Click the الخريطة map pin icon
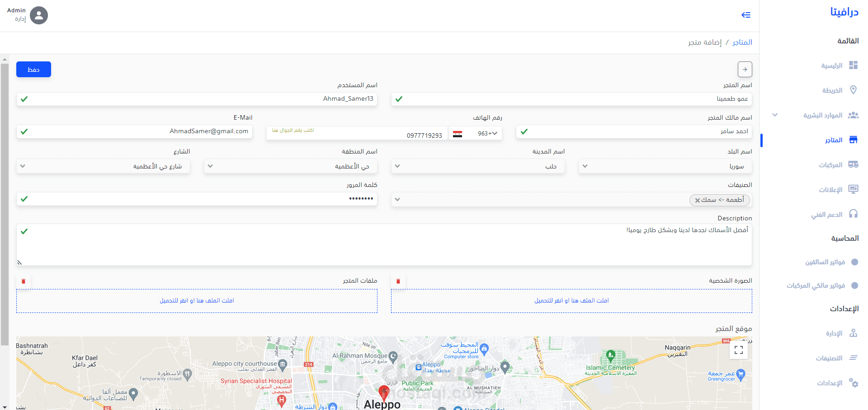The height and width of the screenshot is (410, 868). tap(854, 90)
